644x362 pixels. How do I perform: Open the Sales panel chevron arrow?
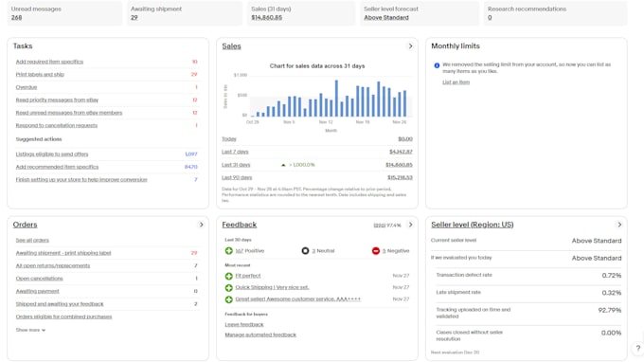tap(410, 46)
